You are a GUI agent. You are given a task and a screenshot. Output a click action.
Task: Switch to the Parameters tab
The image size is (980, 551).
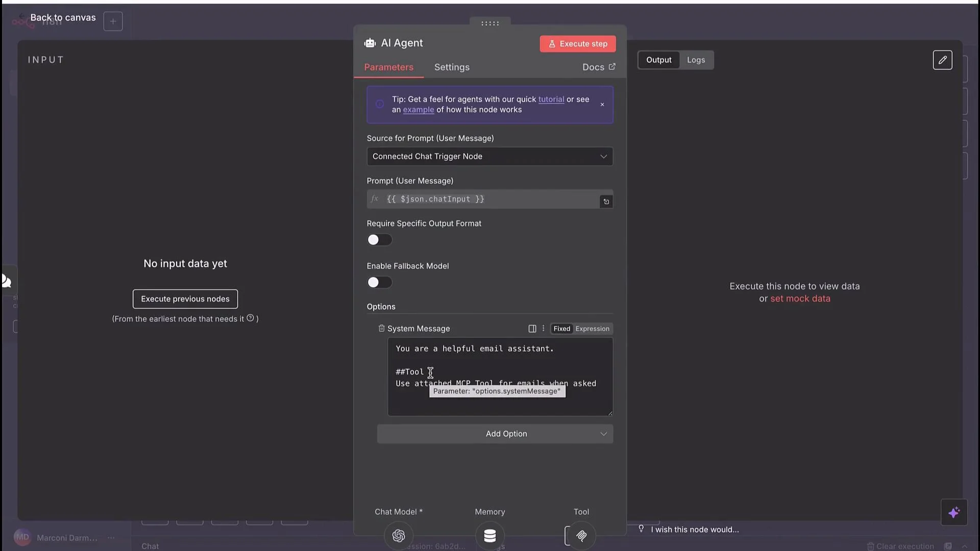388,67
